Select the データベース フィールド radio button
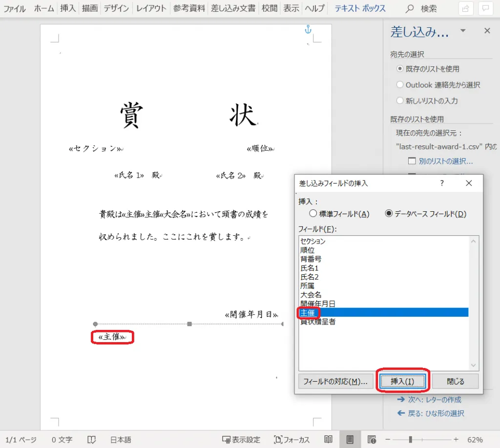500x448 pixels. [389, 213]
